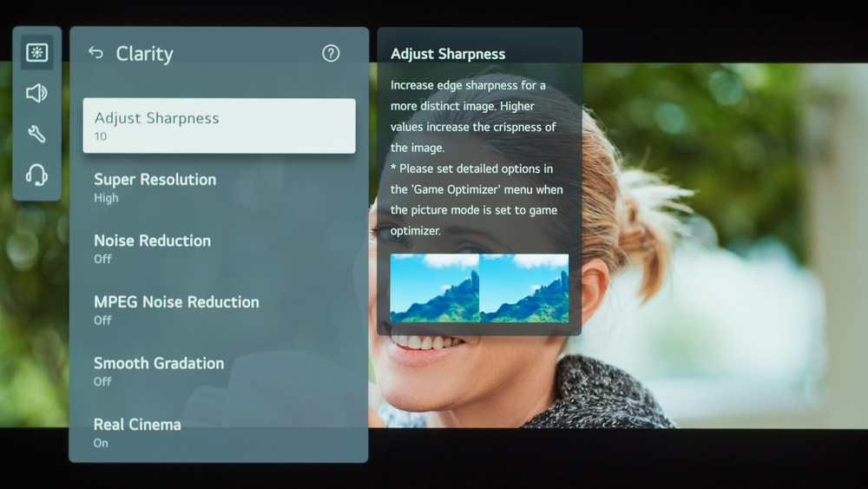Click the left sharpness preview thumbnail
Viewport: 868px width, 489px height.
tap(435, 288)
